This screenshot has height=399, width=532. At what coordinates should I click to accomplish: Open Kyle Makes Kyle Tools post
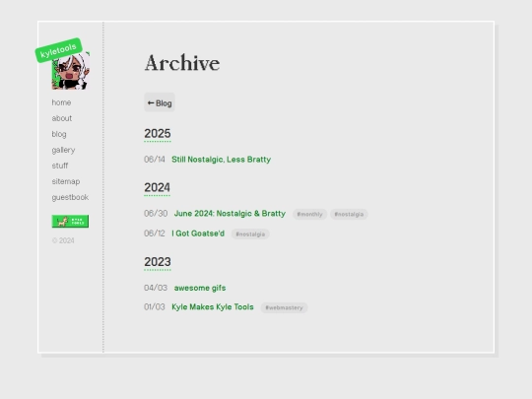click(213, 307)
